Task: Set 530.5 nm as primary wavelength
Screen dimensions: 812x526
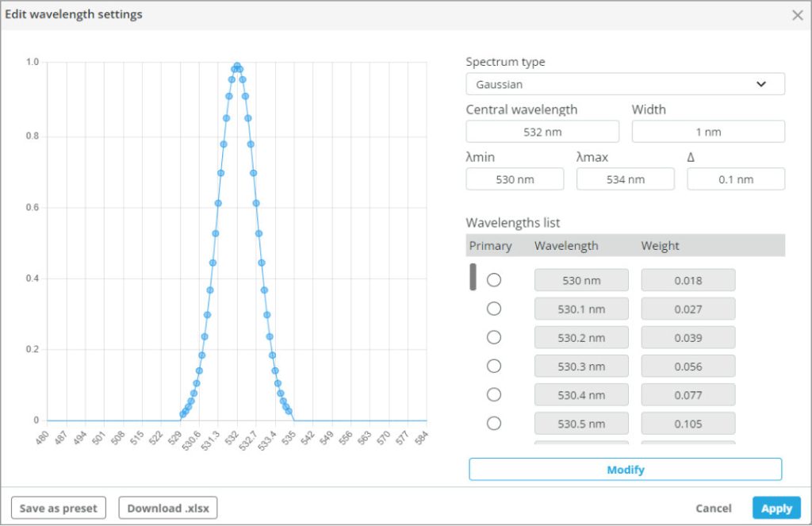Action: pos(494,424)
